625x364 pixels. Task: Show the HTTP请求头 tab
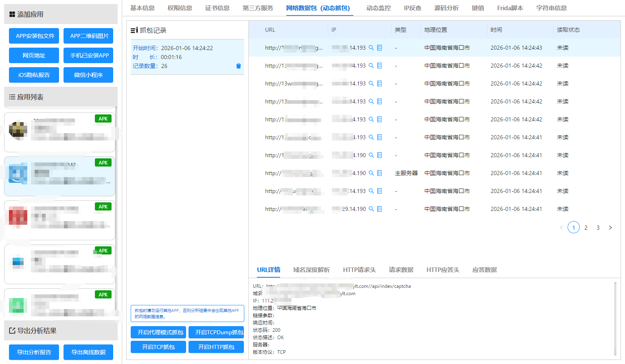coord(359,270)
